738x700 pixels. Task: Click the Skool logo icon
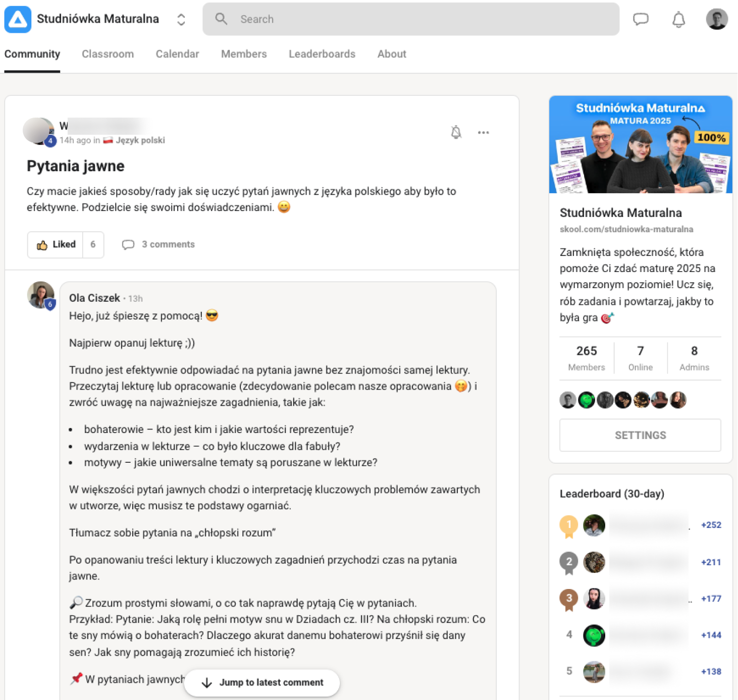pos(18,19)
